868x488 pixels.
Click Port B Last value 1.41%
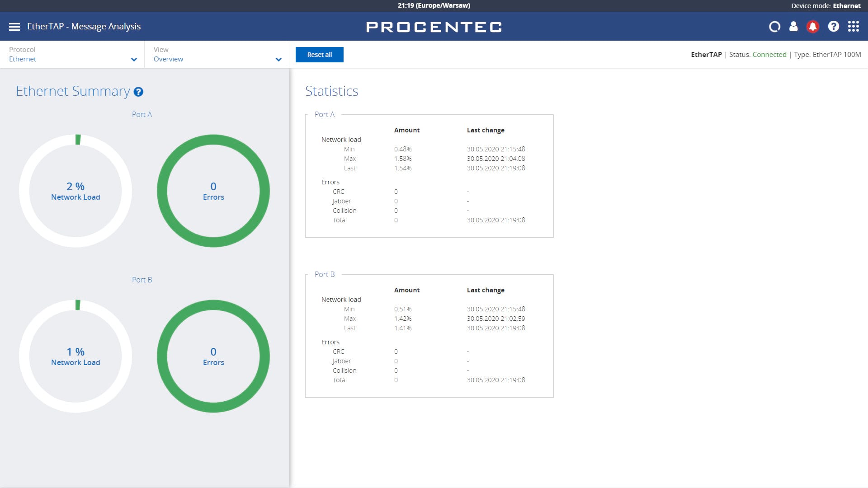point(403,328)
